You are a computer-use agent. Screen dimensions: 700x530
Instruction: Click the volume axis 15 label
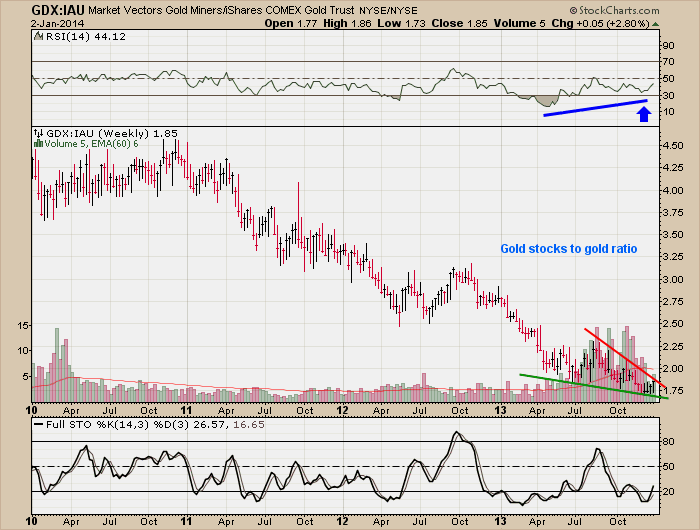pyautogui.click(x=23, y=326)
